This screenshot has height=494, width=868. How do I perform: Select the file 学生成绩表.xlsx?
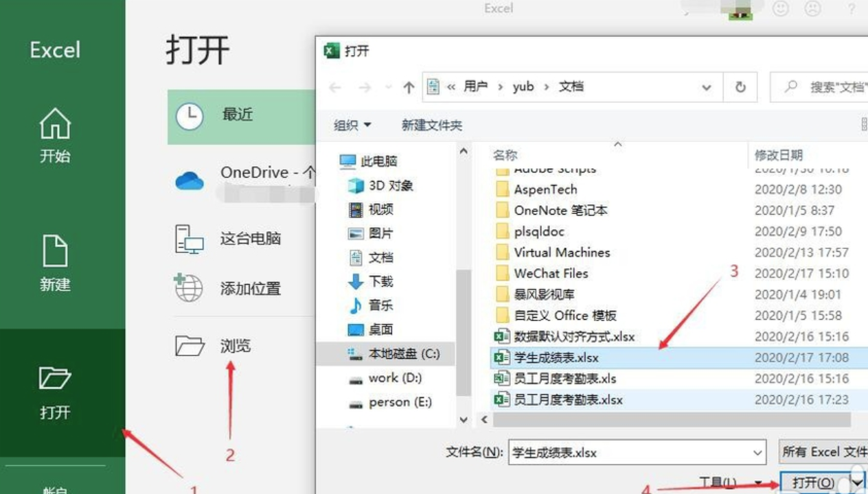(x=678, y=357)
